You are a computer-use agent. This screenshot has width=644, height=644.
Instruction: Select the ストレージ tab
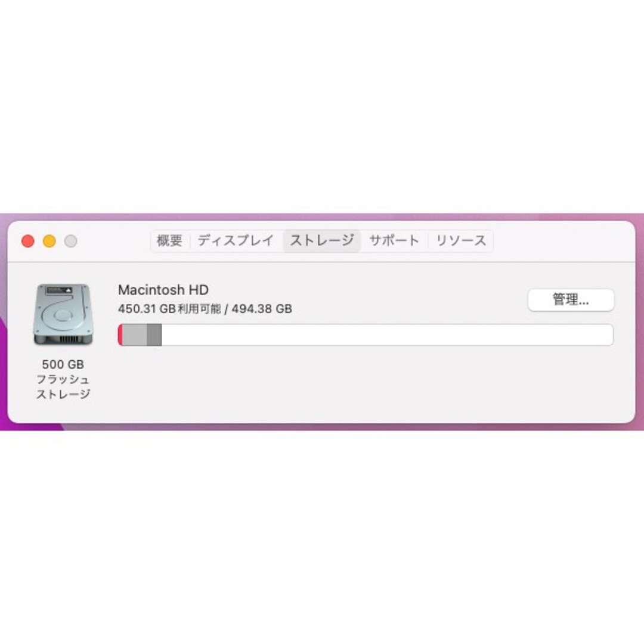coord(322,241)
